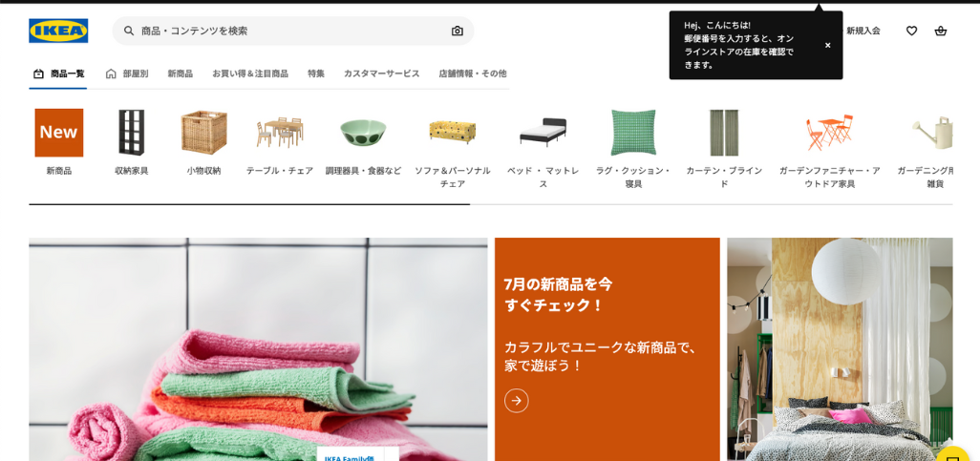980x461 pixels.
Task: Click the search magnifier icon
Action: coord(129,31)
